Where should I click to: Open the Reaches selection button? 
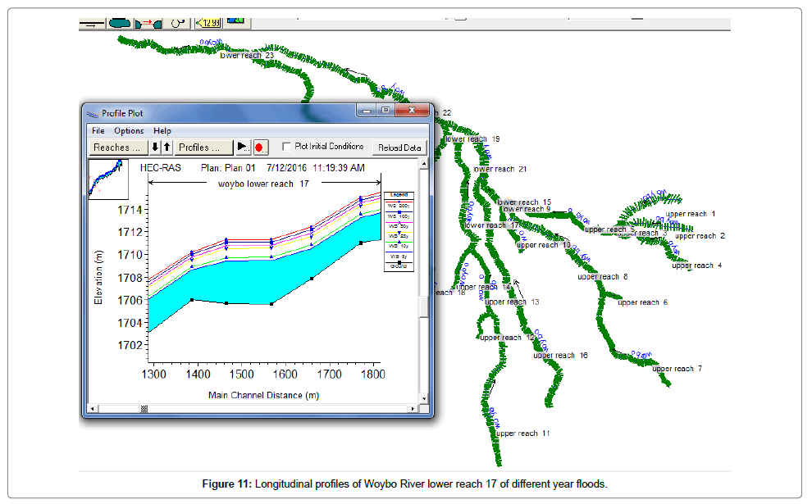click(x=117, y=148)
